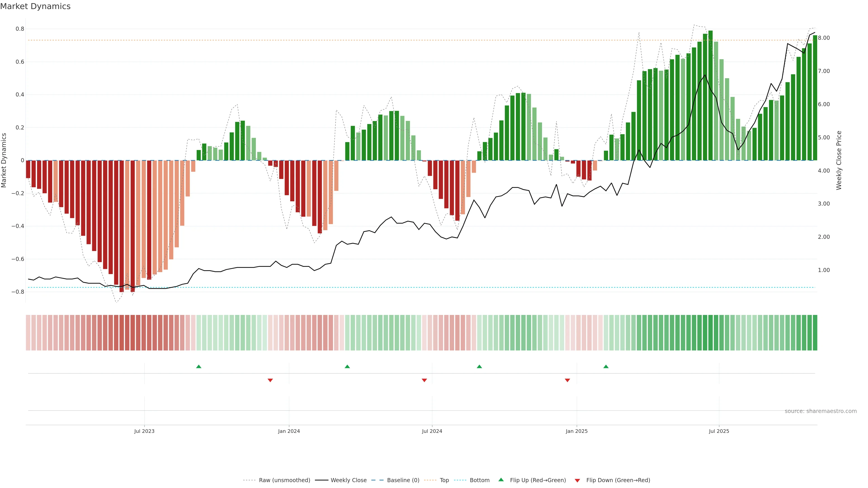Click the Market Dynamics chart title
Viewport: 868px width, 488px height.
click(x=35, y=6)
